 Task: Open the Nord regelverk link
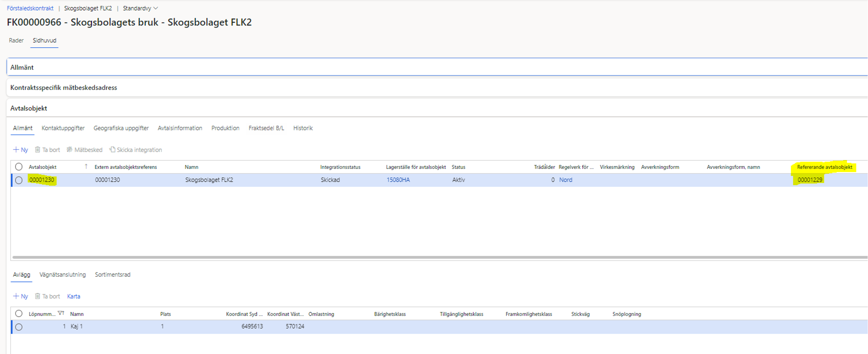tap(566, 180)
